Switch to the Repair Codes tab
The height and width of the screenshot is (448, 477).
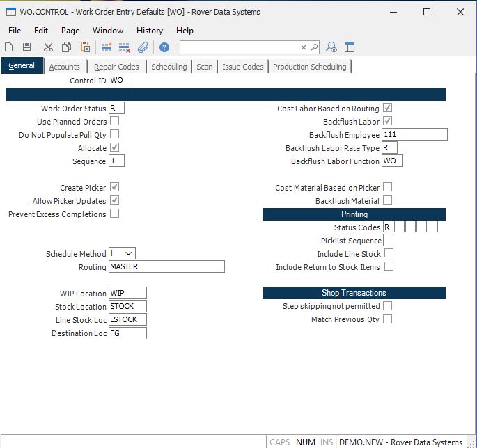pyautogui.click(x=116, y=67)
